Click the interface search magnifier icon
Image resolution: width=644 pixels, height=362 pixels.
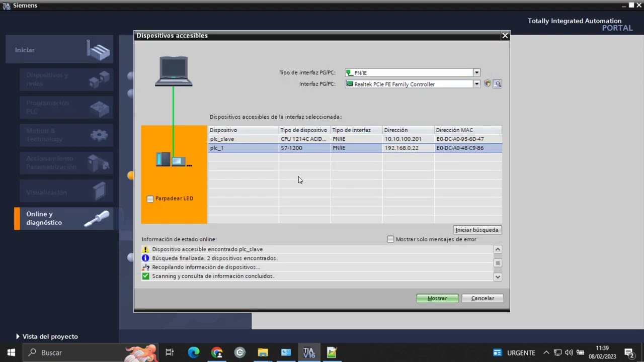(x=498, y=84)
